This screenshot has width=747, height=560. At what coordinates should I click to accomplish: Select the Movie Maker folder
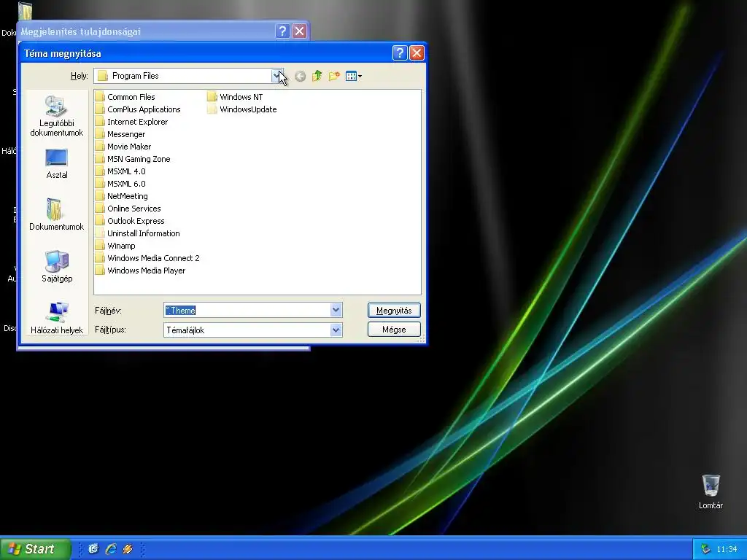tap(123, 146)
